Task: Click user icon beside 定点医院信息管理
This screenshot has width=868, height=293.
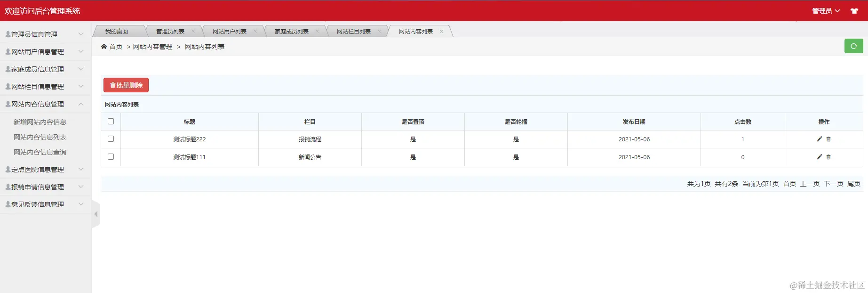Action: pyautogui.click(x=8, y=169)
